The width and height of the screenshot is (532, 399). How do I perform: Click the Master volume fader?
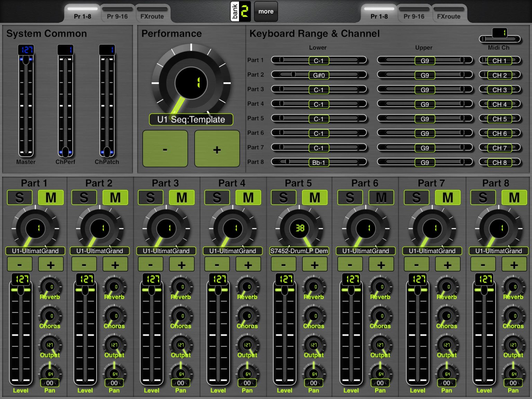[x=26, y=101]
